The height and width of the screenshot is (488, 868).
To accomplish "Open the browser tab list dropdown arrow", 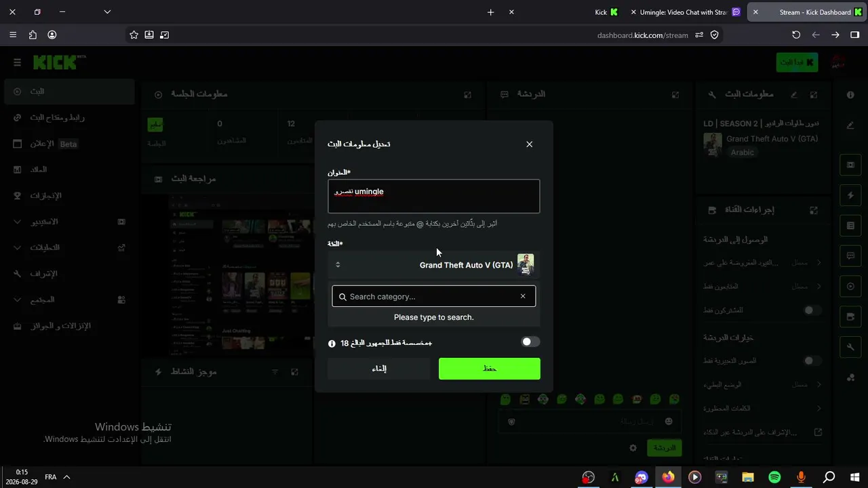I will 107,12.
